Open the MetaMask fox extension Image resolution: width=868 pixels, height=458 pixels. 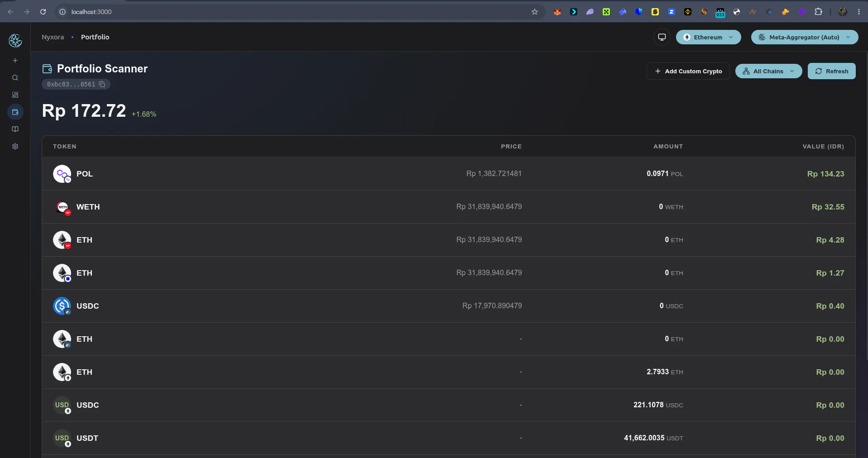click(557, 12)
